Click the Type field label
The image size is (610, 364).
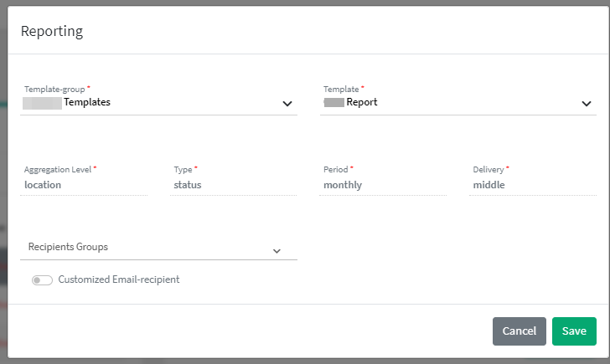click(x=183, y=169)
